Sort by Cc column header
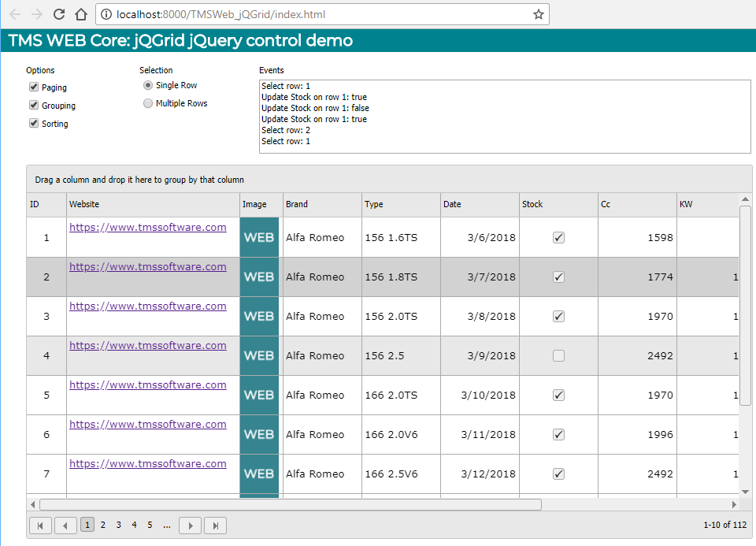 click(637, 205)
